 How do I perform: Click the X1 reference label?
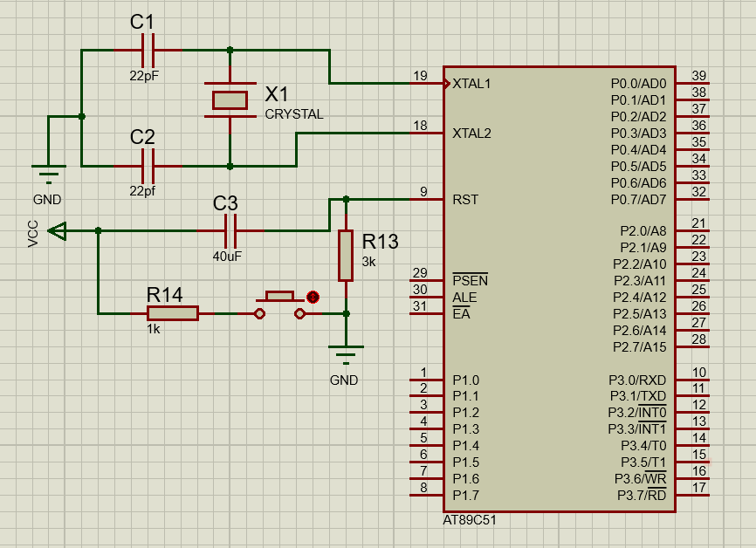click(x=277, y=94)
